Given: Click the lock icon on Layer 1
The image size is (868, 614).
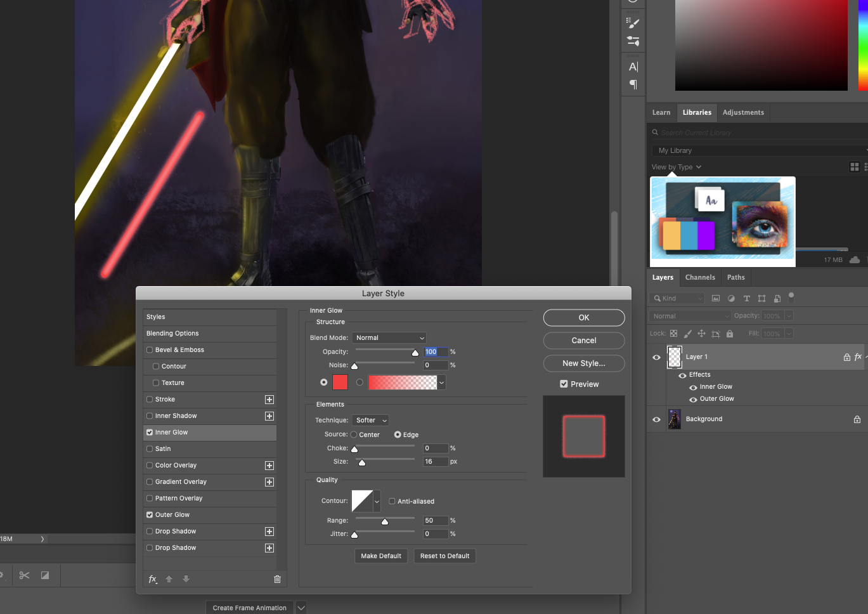Looking at the screenshot, I should click(847, 357).
